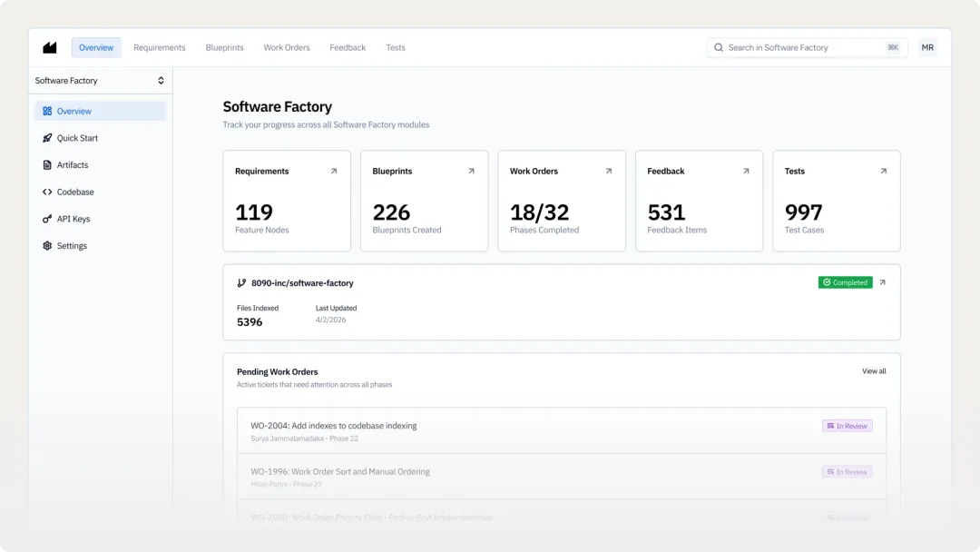This screenshot has width=980, height=552.
Task: Open the Blueprints card arrow icon
Action: (471, 171)
